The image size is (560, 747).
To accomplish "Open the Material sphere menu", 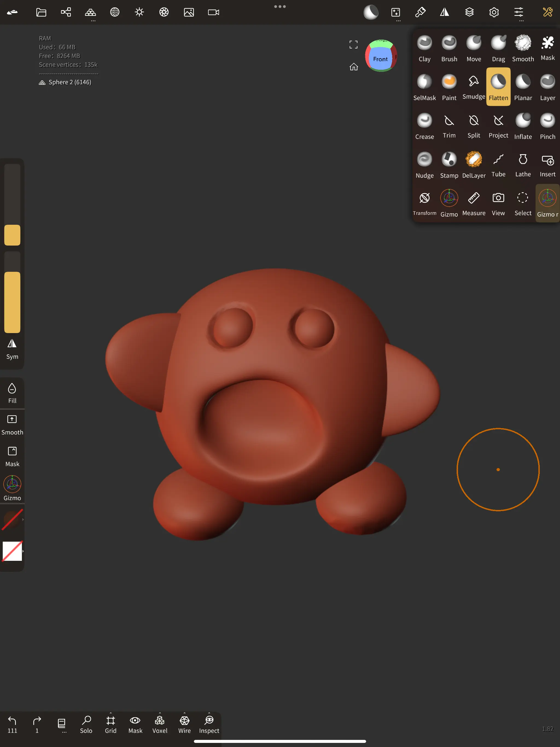I will [x=115, y=13].
